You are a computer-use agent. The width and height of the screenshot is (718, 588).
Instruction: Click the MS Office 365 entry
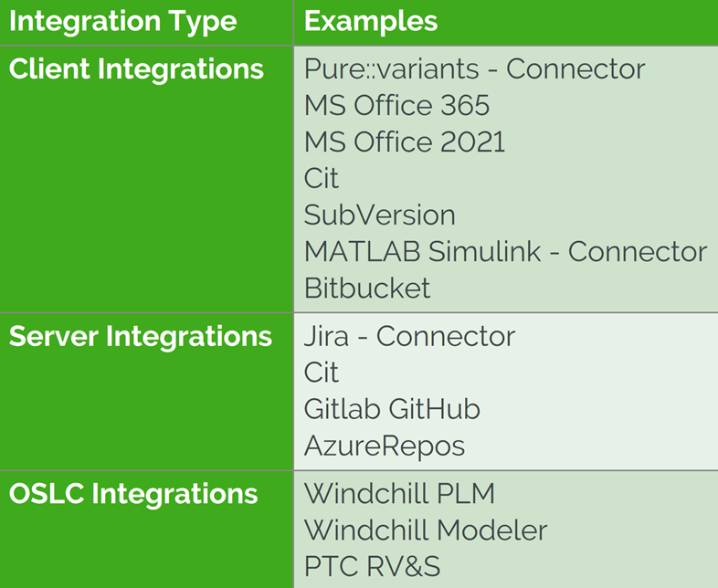click(396, 106)
